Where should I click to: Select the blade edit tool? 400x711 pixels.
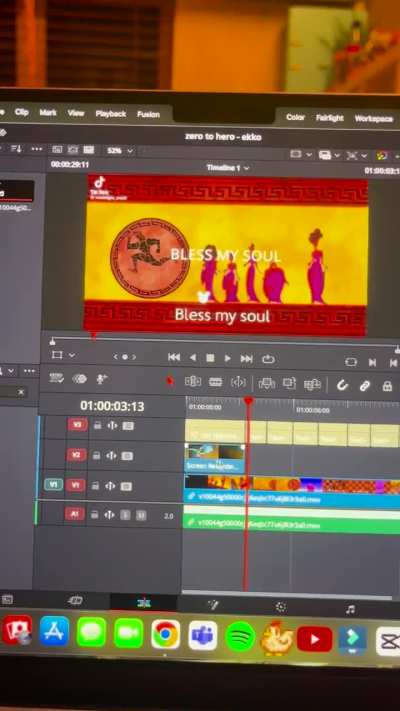(238, 382)
